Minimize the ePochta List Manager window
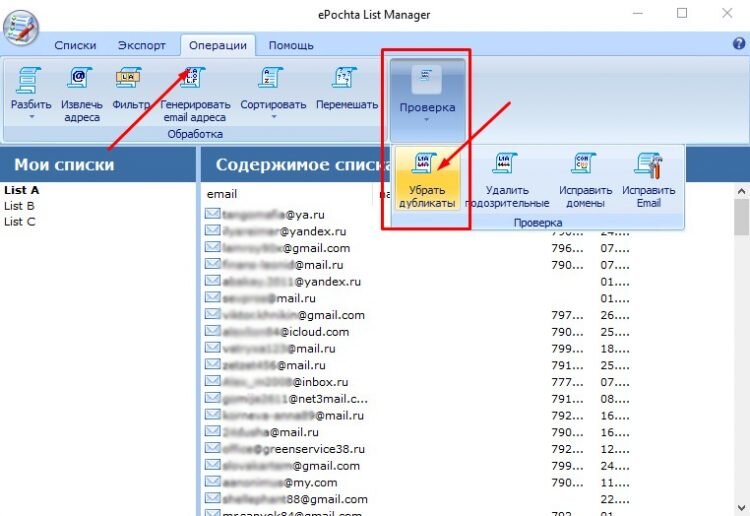750x516 pixels. (x=638, y=13)
